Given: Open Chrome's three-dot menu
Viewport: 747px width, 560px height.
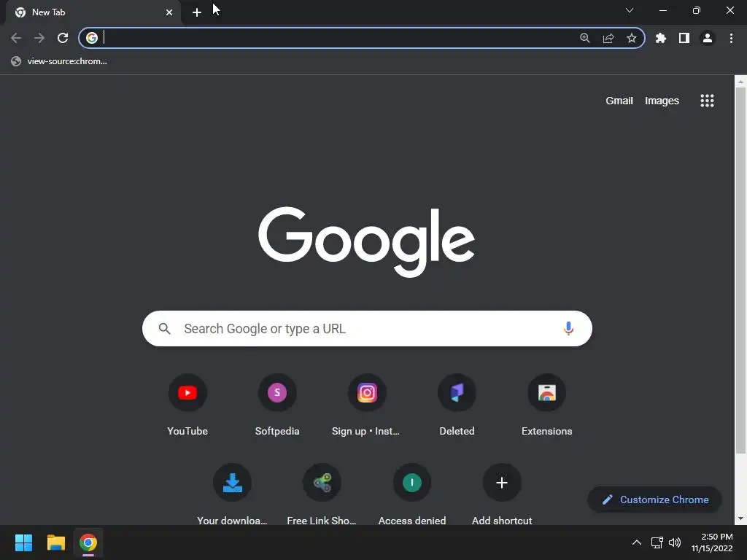Looking at the screenshot, I should [731, 38].
